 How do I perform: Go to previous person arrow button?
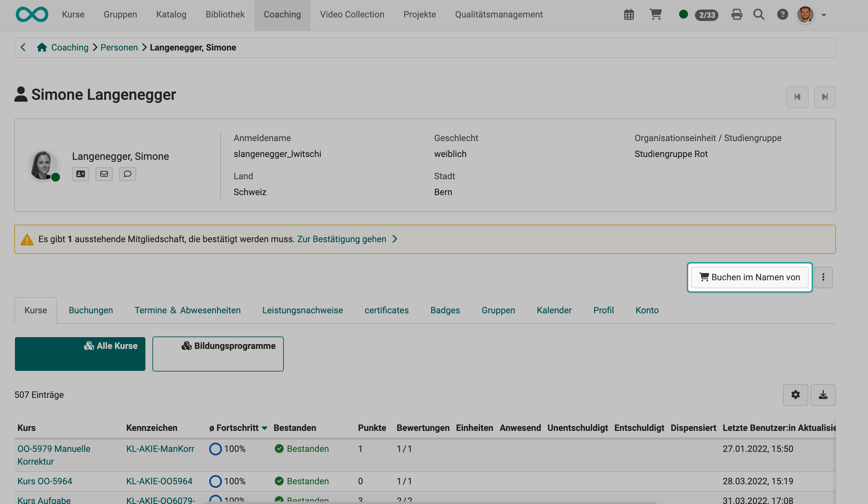pos(797,97)
